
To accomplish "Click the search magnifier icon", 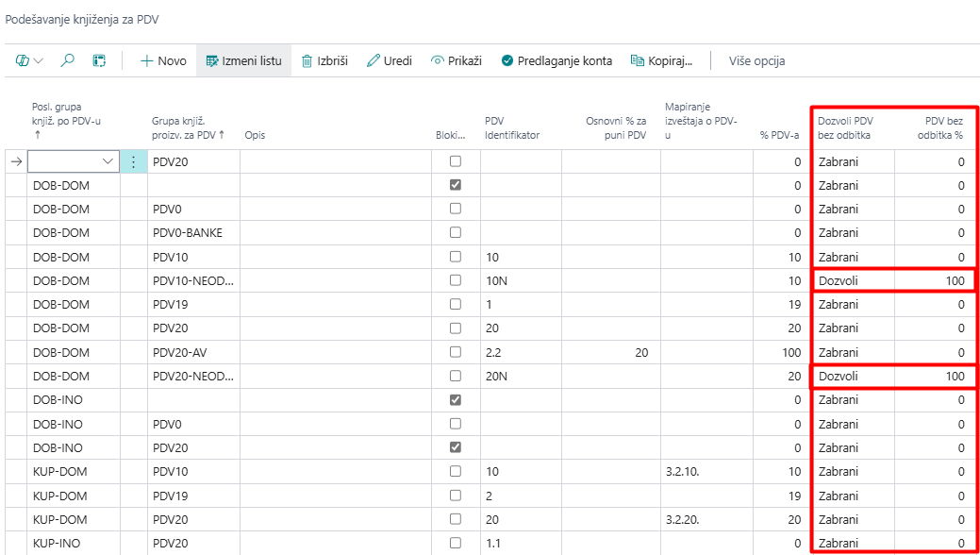I will 67,60.
